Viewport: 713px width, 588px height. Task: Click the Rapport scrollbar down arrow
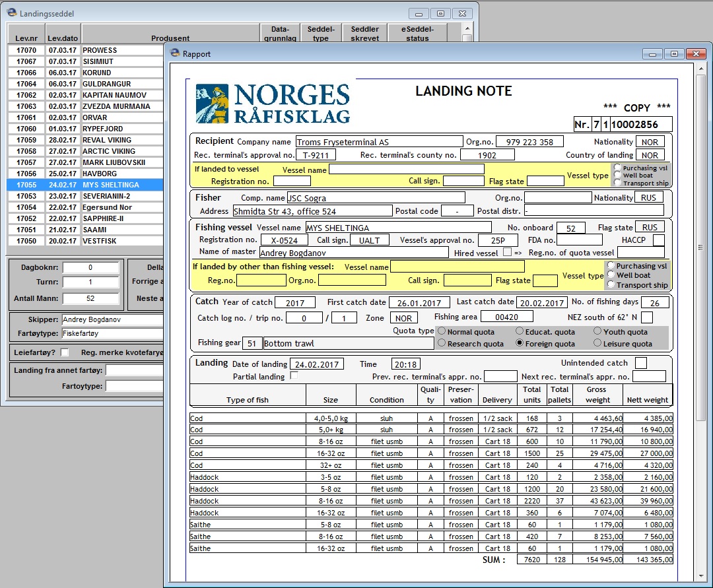[x=700, y=575]
